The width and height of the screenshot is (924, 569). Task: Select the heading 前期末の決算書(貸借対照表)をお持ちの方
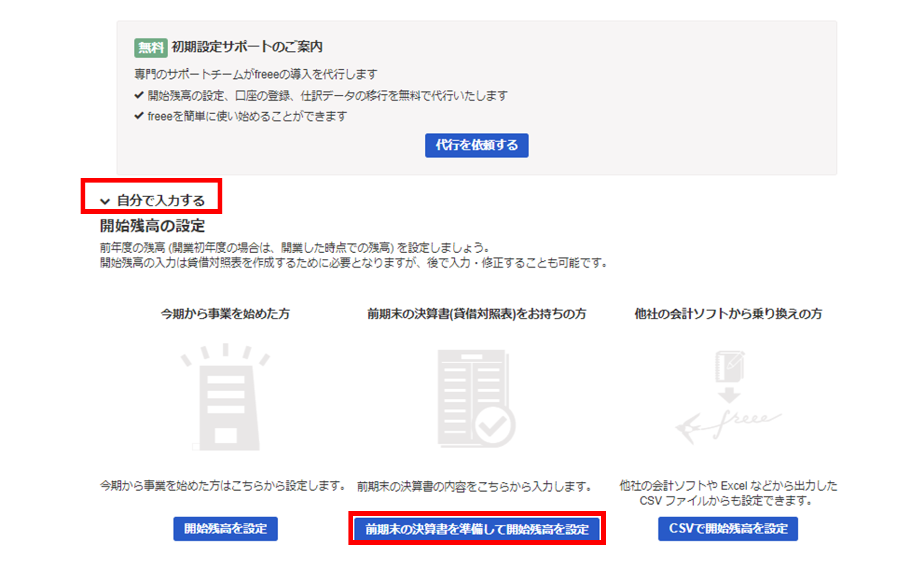click(476, 314)
